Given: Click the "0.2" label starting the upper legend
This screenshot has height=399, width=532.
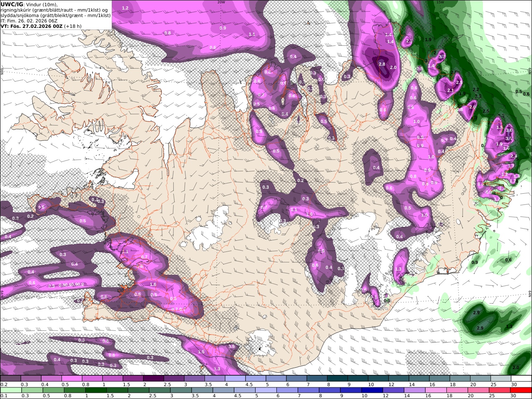Looking at the screenshot, I should point(4,384).
